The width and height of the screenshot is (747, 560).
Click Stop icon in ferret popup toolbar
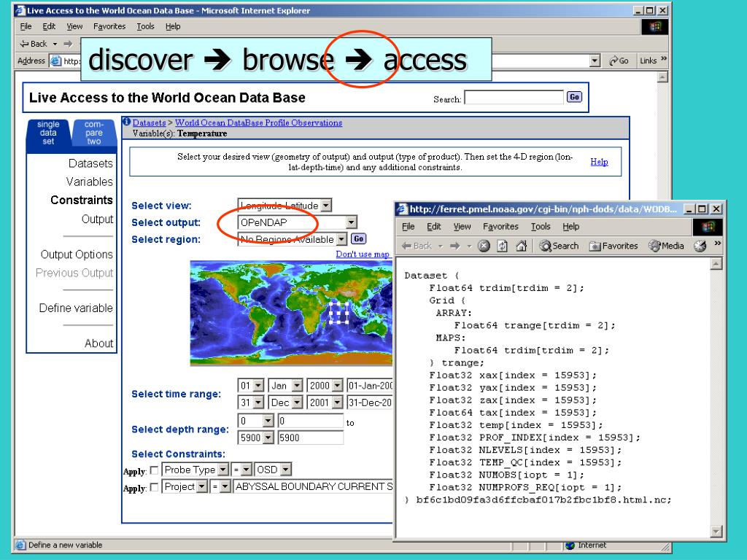[484, 246]
